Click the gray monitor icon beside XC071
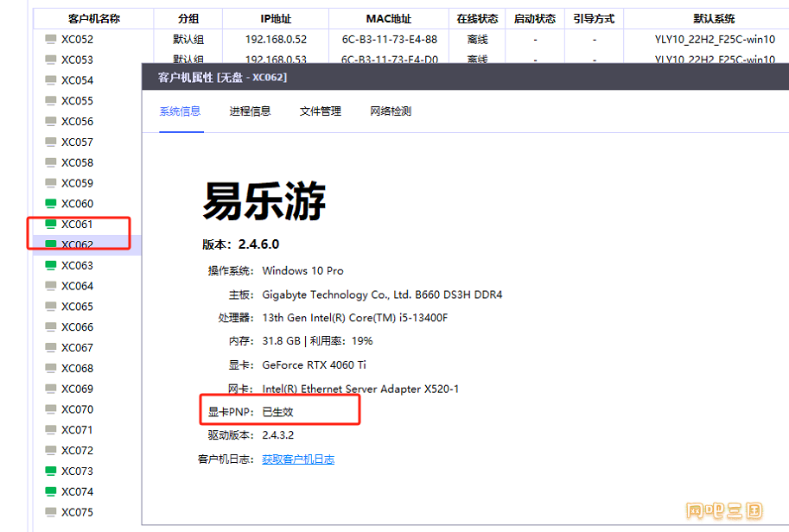789x532 pixels. [50, 430]
